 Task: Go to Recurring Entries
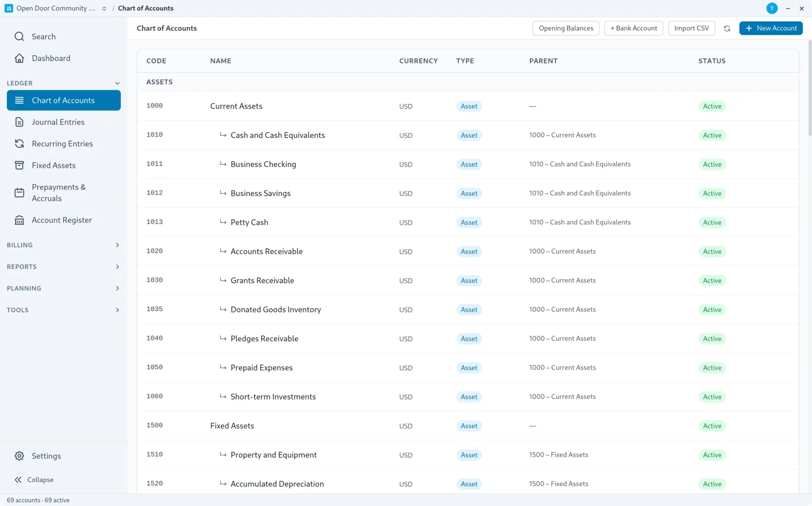click(63, 144)
